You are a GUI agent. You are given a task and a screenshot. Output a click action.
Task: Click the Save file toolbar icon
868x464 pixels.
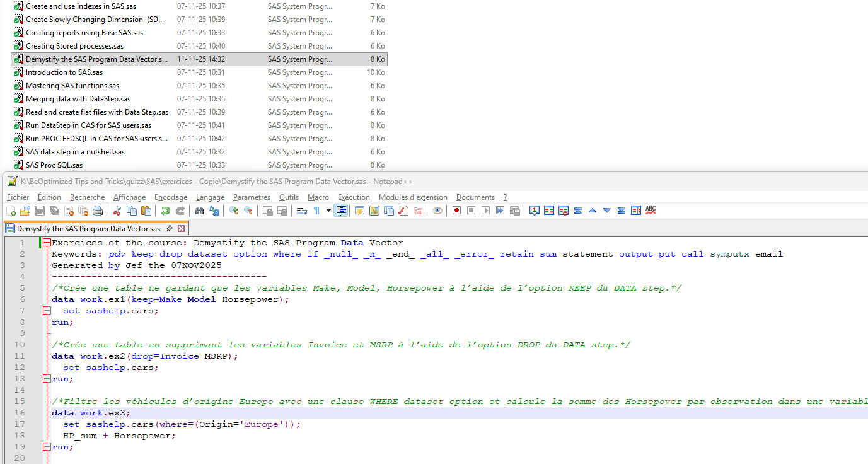coord(39,211)
